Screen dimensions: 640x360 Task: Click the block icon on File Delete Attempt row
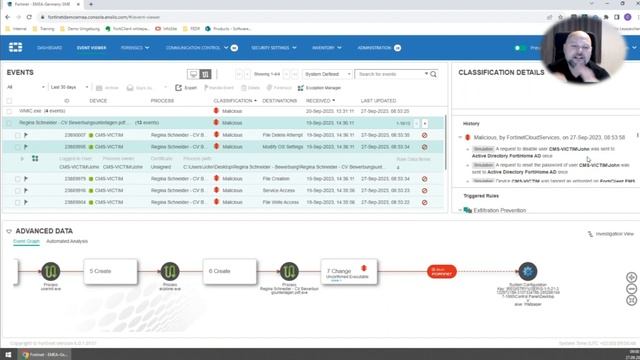click(x=424, y=135)
